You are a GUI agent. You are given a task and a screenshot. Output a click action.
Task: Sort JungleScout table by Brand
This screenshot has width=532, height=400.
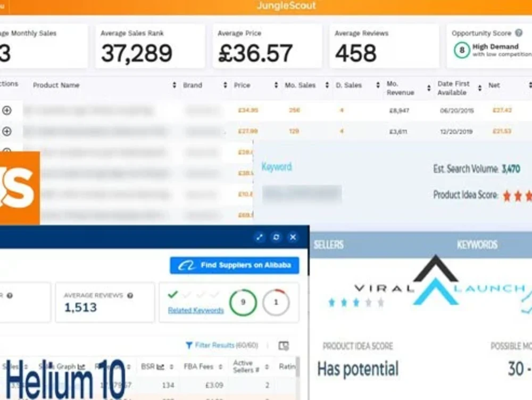225,85
